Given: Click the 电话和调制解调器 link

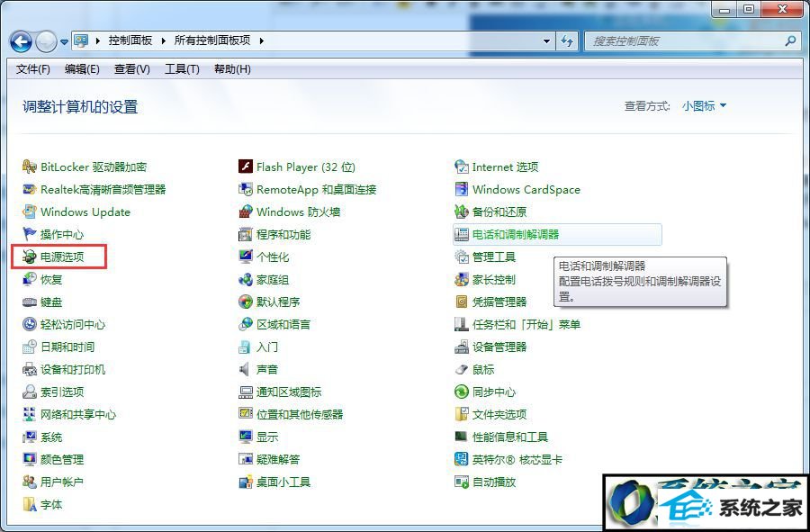Looking at the screenshot, I should pos(516,234).
